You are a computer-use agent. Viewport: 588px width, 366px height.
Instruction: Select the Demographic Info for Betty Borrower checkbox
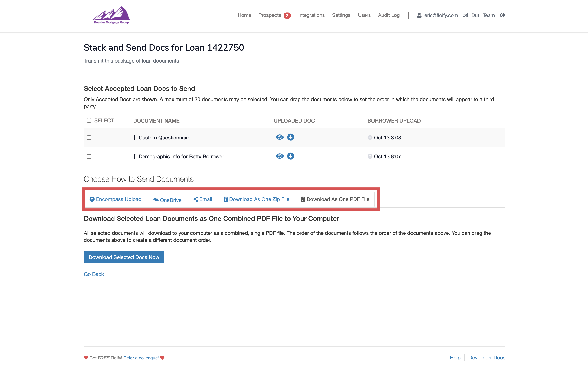89,156
